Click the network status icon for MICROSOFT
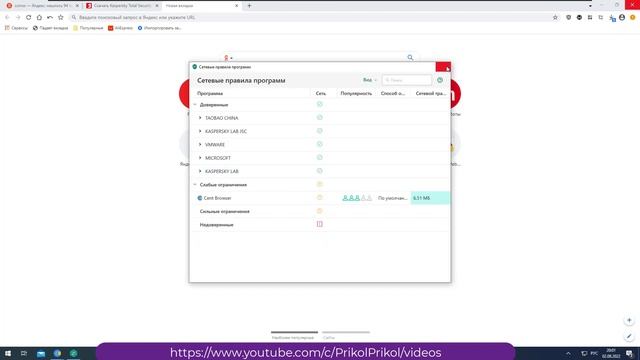 [320, 158]
